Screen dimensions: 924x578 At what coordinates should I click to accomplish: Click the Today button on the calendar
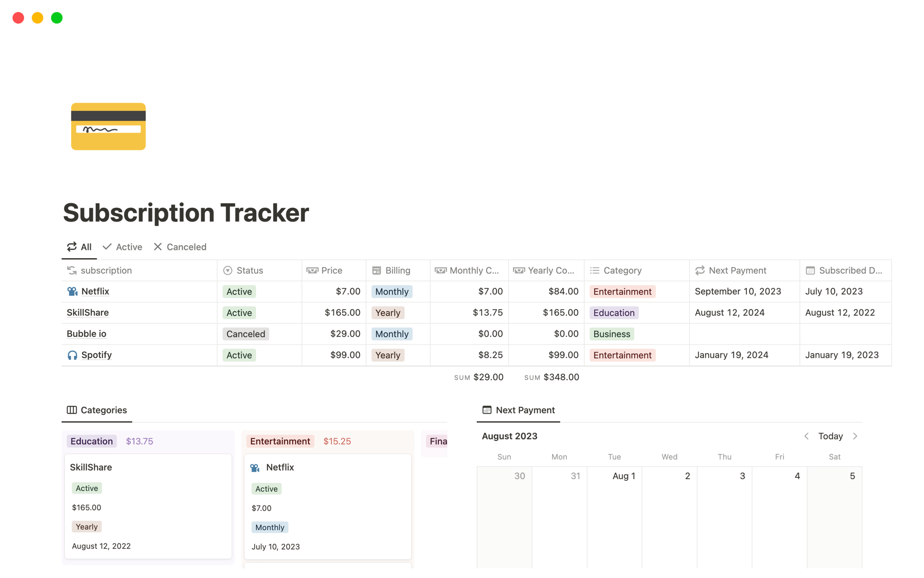pos(831,436)
